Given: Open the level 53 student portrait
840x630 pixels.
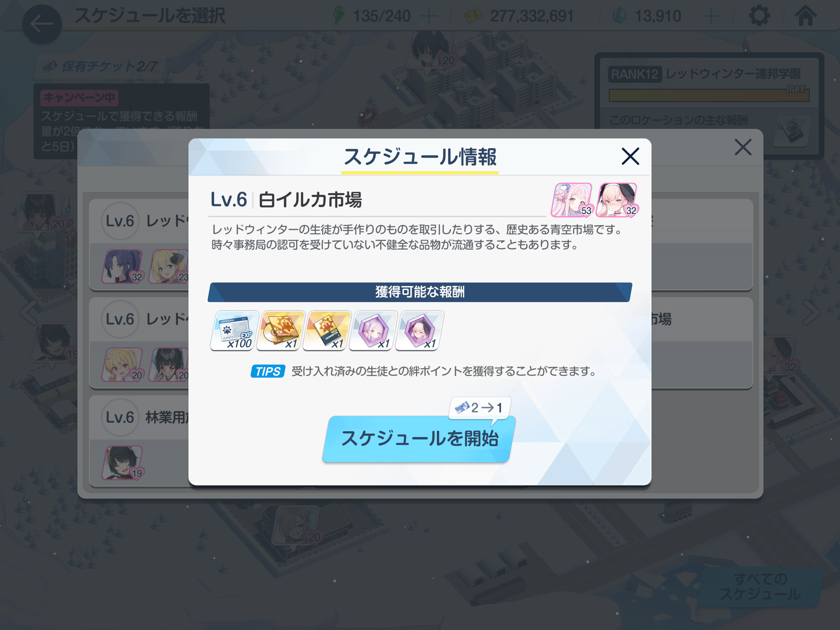Looking at the screenshot, I should click(572, 200).
